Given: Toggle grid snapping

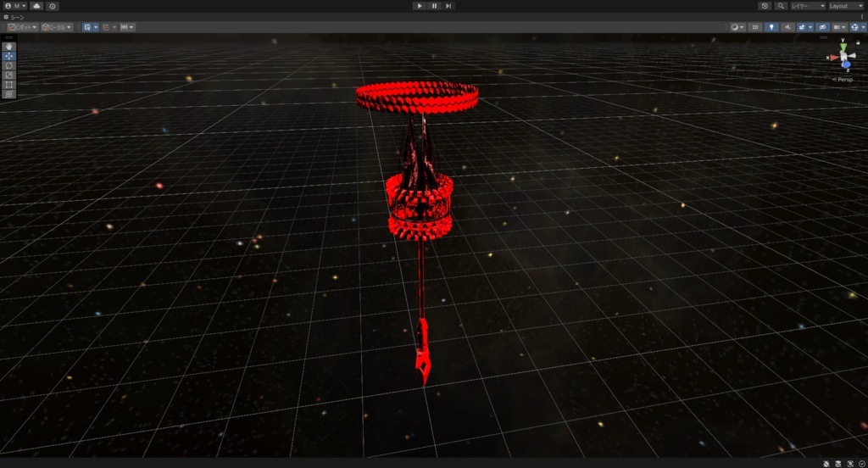Looking at the screenshot, I should pyautogui.click(x=106, y=27).
